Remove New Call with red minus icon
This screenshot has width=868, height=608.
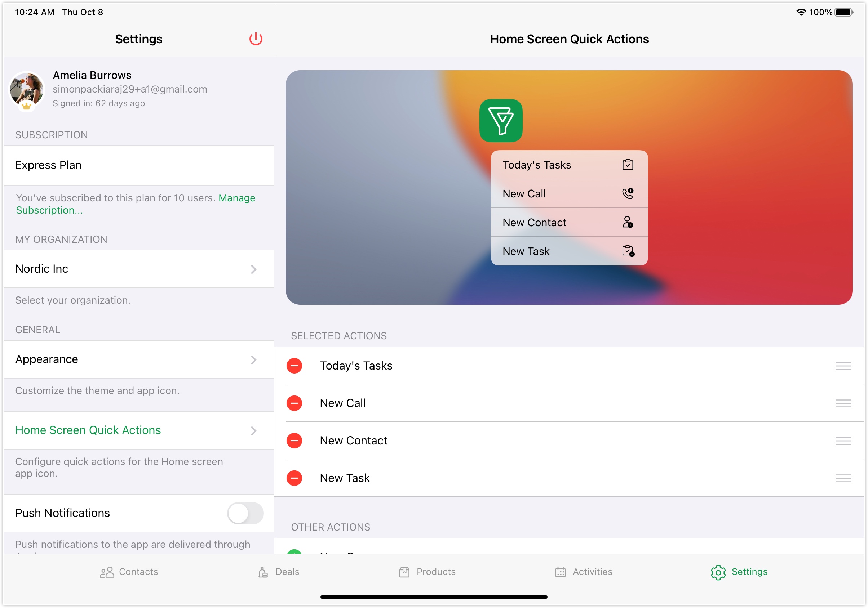coord(294,403)
